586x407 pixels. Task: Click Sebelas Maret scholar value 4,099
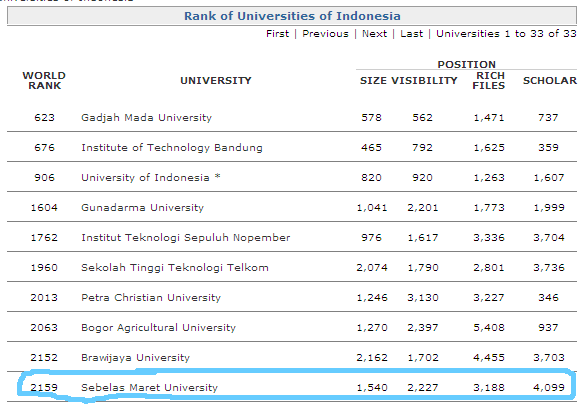(x=549, y=388)
